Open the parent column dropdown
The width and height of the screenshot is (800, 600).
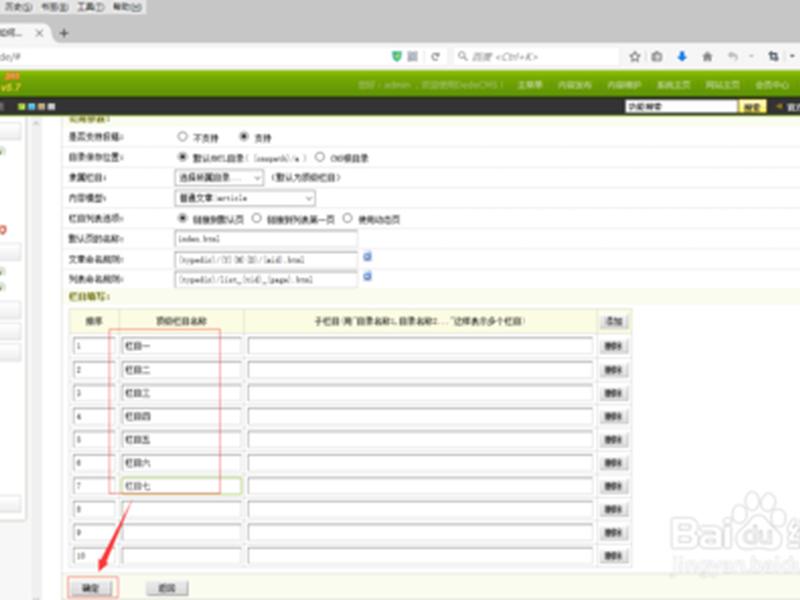pos(219,178)
